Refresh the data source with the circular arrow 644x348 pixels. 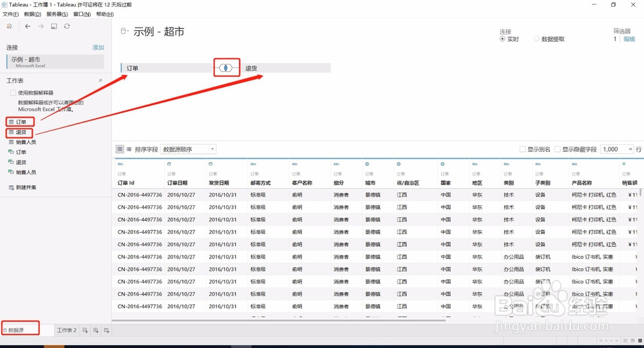click(x=67, y=26)
